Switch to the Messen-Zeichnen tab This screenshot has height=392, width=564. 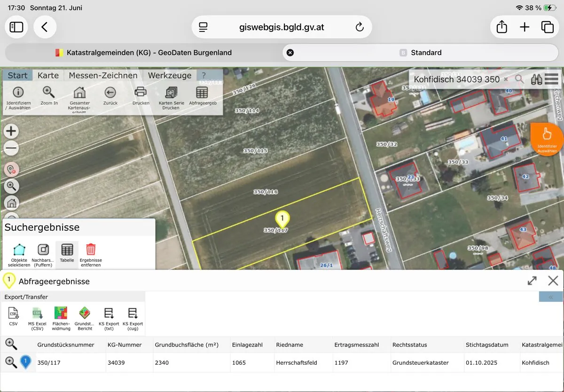pyautogui.click(x=103, y=75)
